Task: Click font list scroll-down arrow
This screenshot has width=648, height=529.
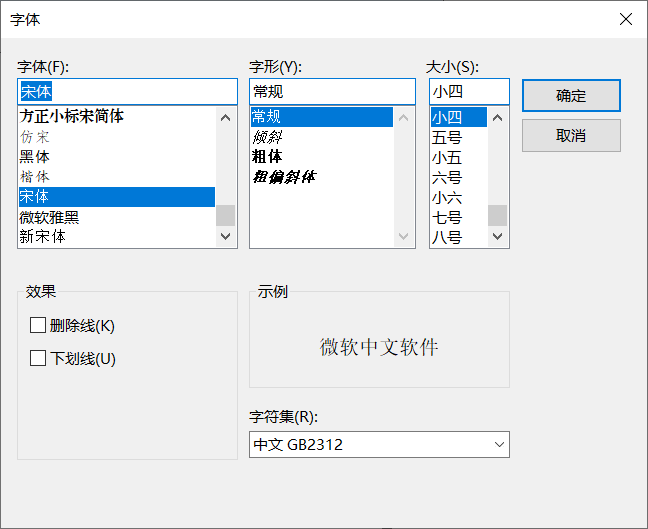Action: [x=226, y=236]
